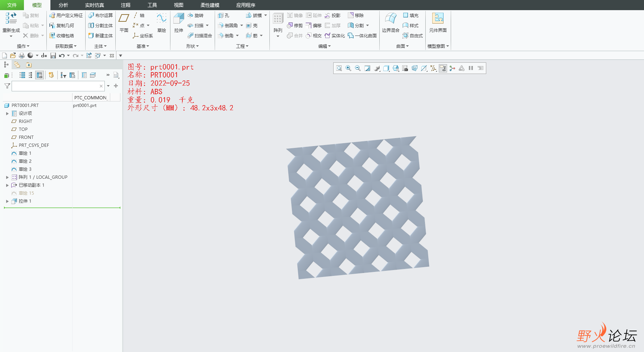Viewport: 644px width, 352px height.
Task: Click the Refit zoom icon in graphics toolbar
Action: [339, 68]
